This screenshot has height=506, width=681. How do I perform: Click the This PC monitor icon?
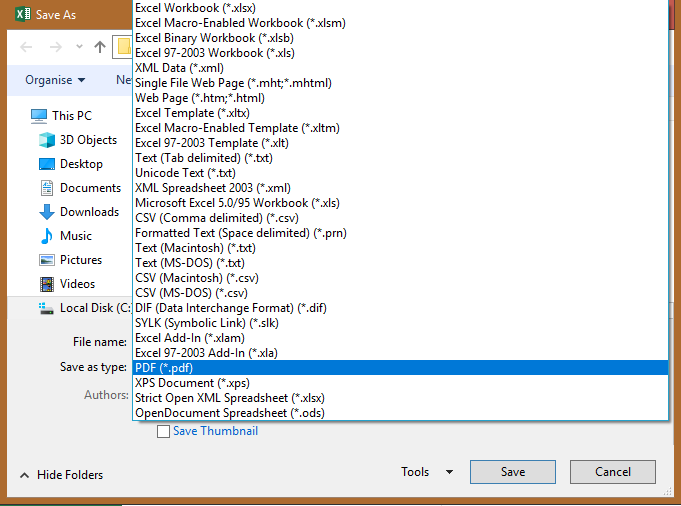tap(39, 116)
